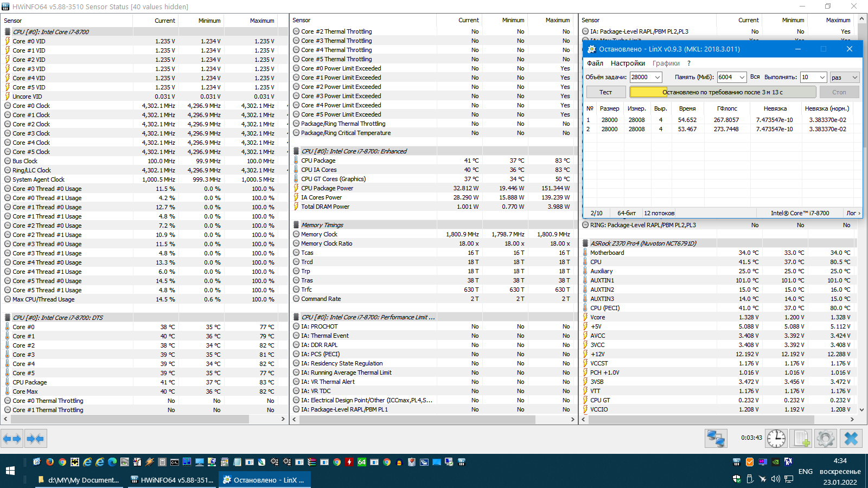Switch to the d:\MY\My Document taskbar button

pyautogui.click(x=79, y=480)
